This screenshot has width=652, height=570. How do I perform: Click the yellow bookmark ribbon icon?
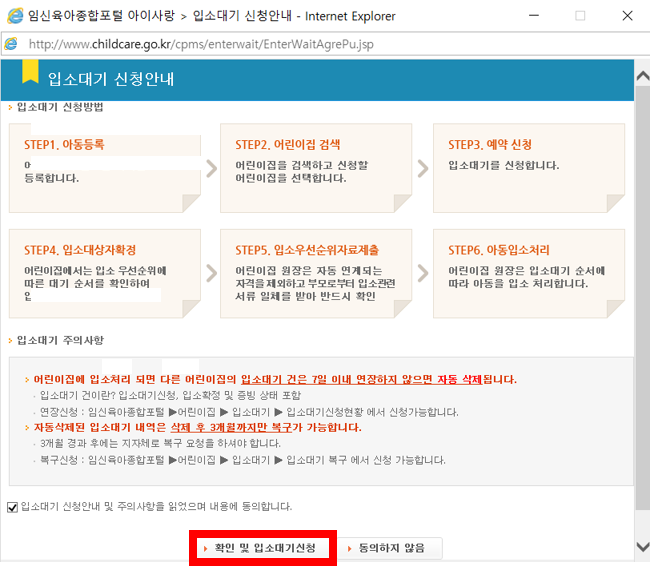click(30, 71)
